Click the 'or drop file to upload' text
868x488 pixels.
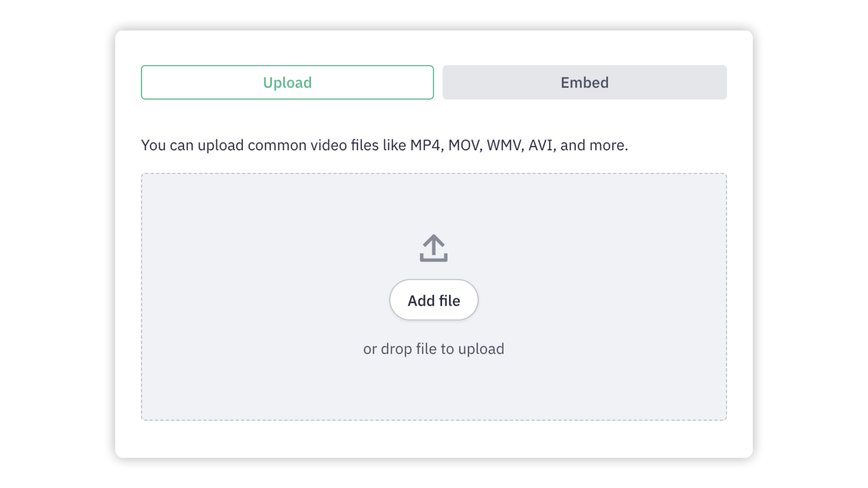[434, 349]
